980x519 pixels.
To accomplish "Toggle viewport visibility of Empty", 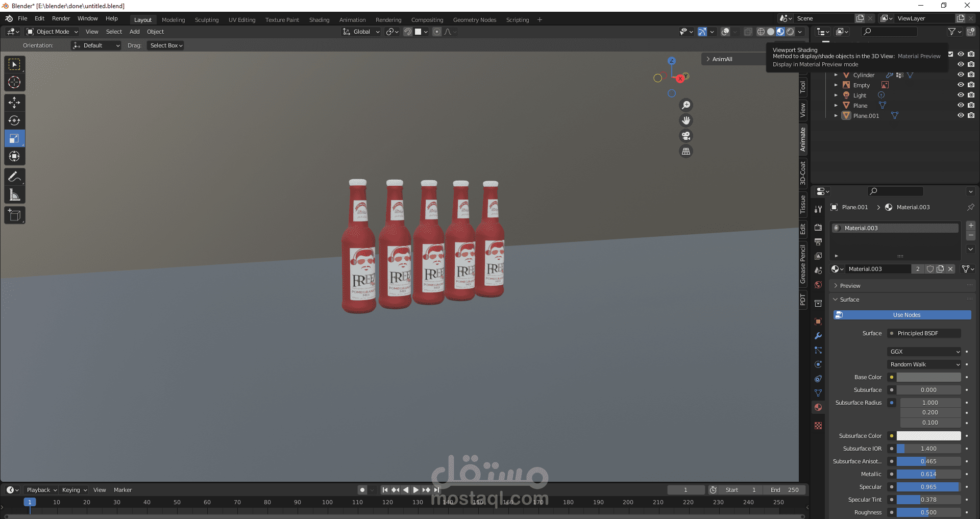I will (961, 85).
